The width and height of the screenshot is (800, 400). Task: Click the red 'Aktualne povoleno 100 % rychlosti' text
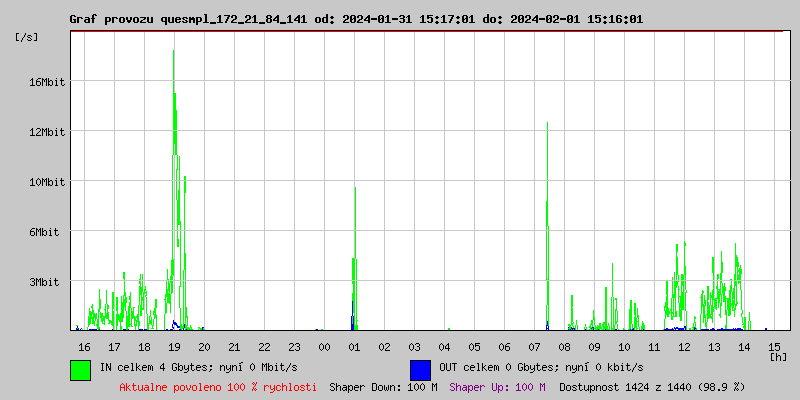(x=218, y=386)
